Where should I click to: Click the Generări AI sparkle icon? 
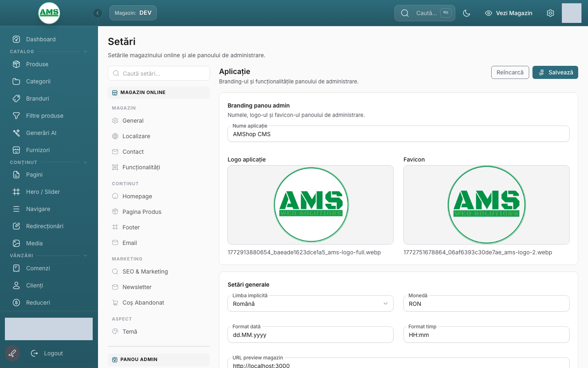pos(16,133)
